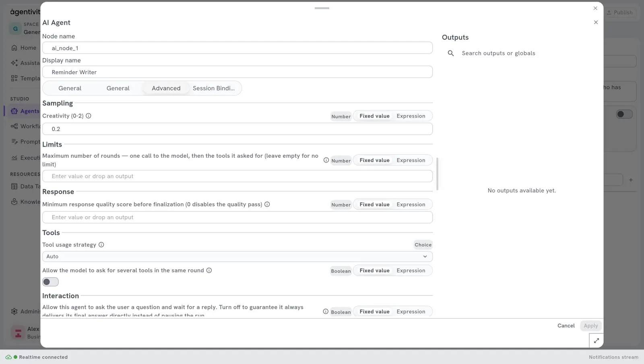Click the expand dialog arrows icon

(596, 341)
